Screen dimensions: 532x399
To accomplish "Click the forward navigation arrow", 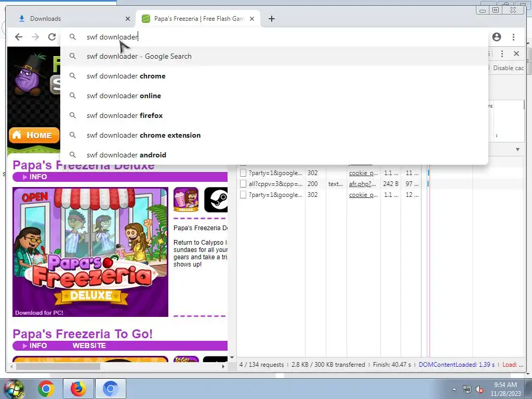I will pyautogui.click(x=35, y=37).
